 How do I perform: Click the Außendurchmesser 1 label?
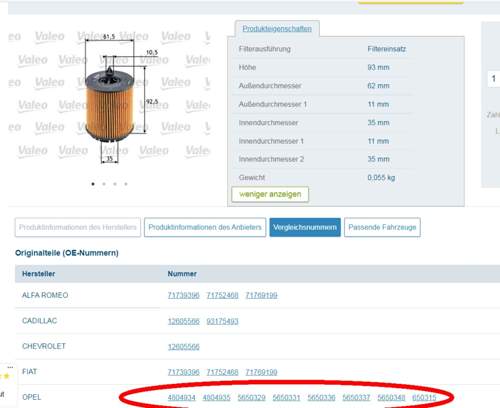point(273,104)
